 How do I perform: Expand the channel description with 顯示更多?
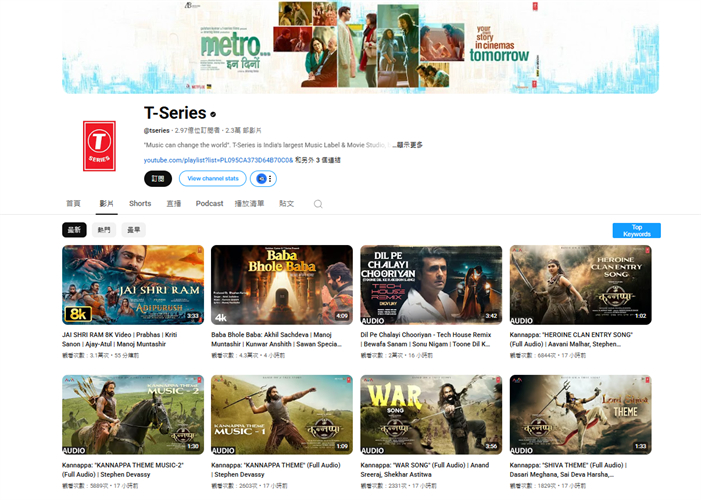(x=407, y=145)
